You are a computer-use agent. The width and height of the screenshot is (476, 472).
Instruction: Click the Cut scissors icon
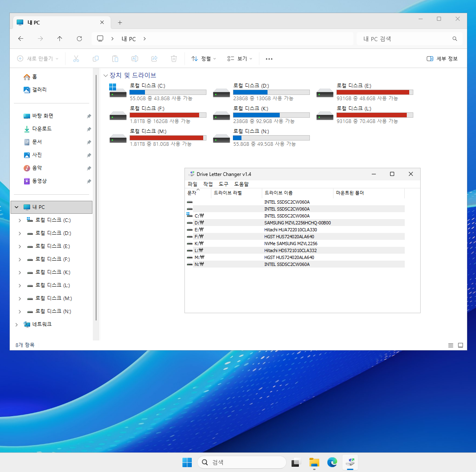coord(76,59)
